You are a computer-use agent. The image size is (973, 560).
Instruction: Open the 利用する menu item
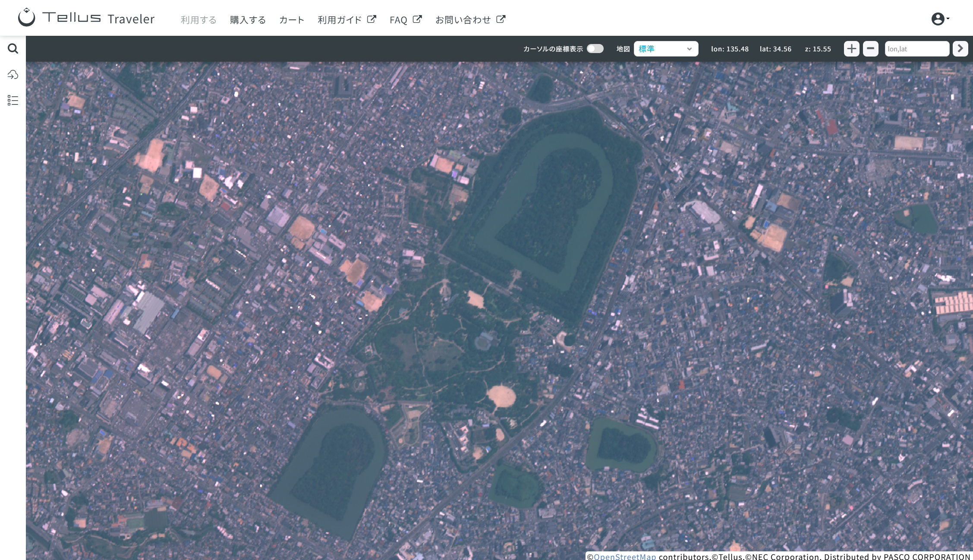tap(198, 20)
